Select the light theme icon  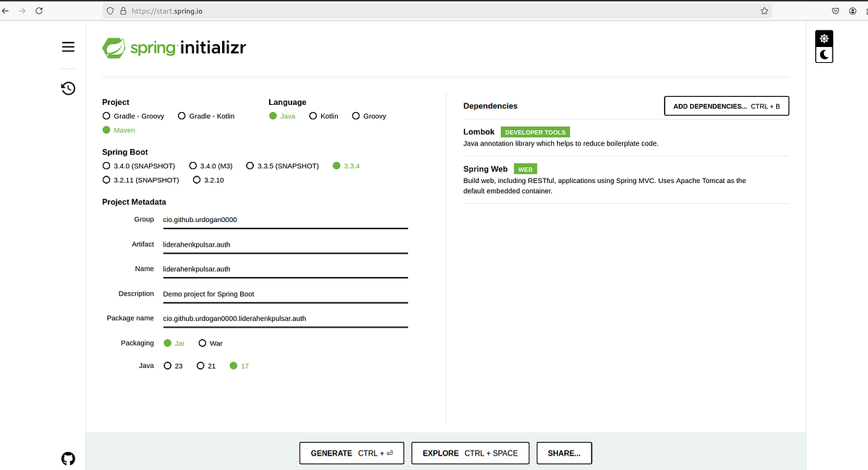(824, 38)
